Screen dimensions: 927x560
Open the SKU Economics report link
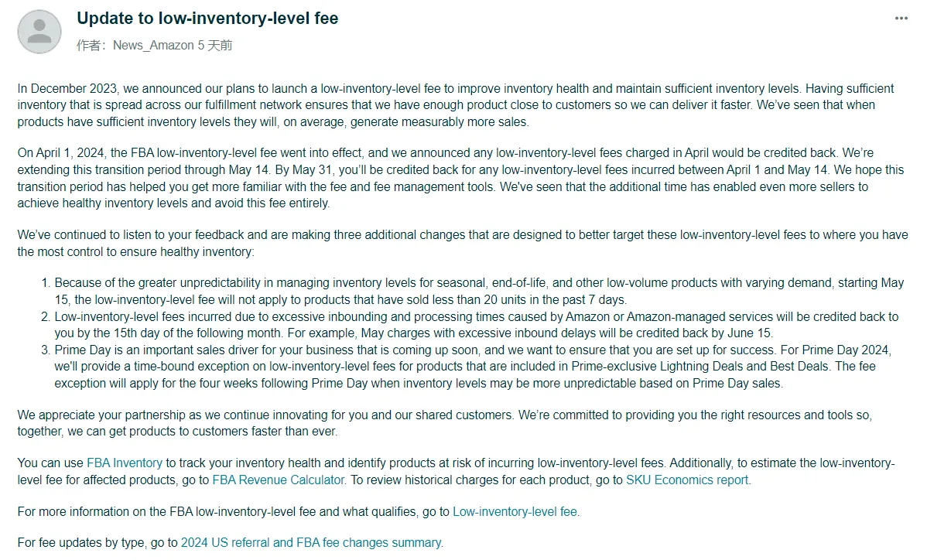click(x=687, y=480)
